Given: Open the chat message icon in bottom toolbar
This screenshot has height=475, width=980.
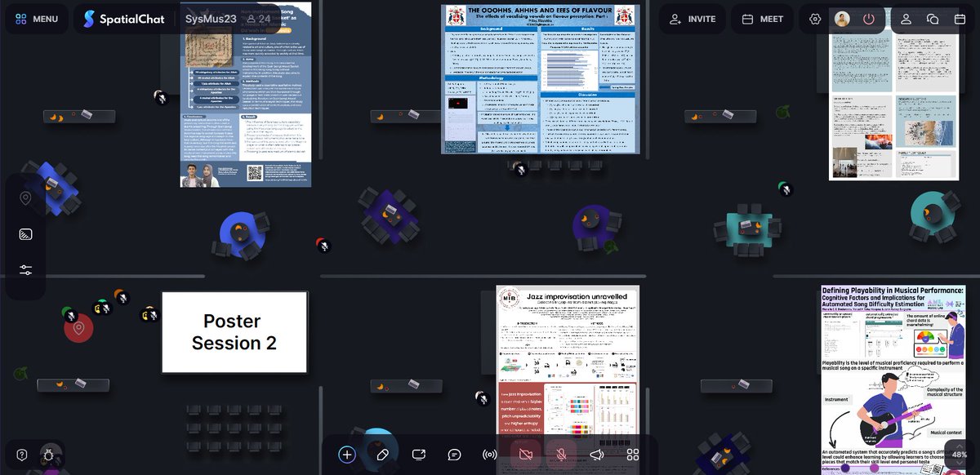Looking at the screenshot, I should [x=455, y=455].
